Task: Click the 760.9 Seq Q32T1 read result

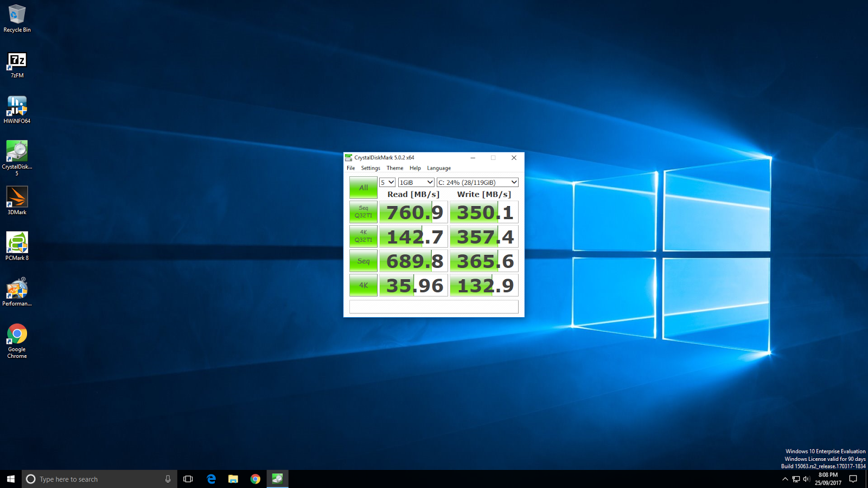Action: 413,212
